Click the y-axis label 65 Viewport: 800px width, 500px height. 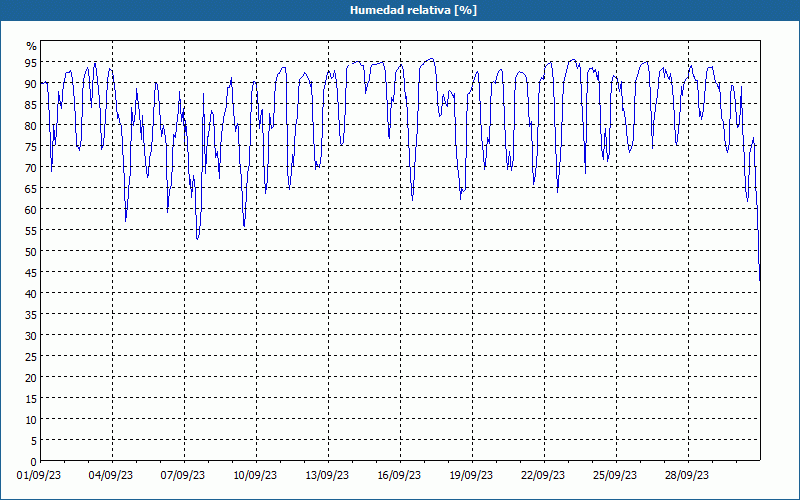[31, 189]
